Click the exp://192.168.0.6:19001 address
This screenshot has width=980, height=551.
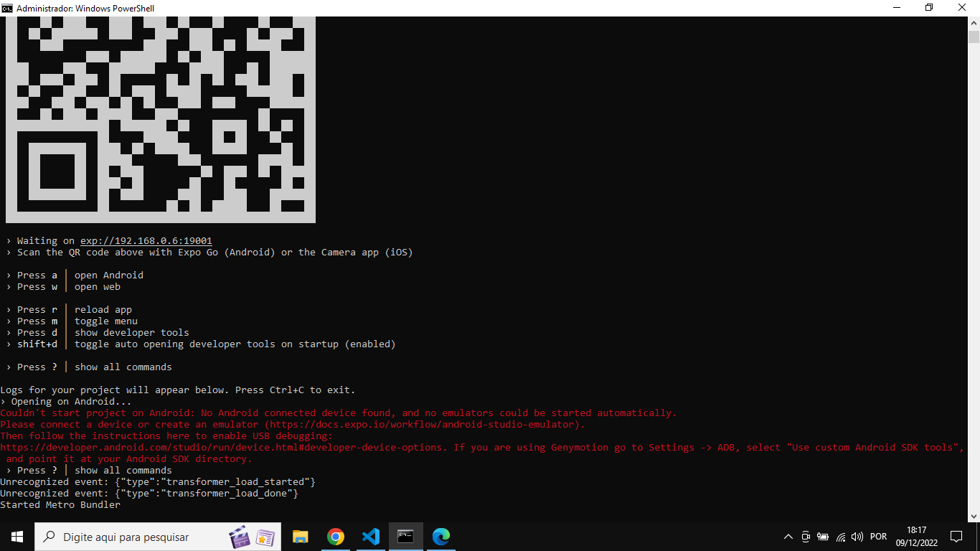[146, 241]
